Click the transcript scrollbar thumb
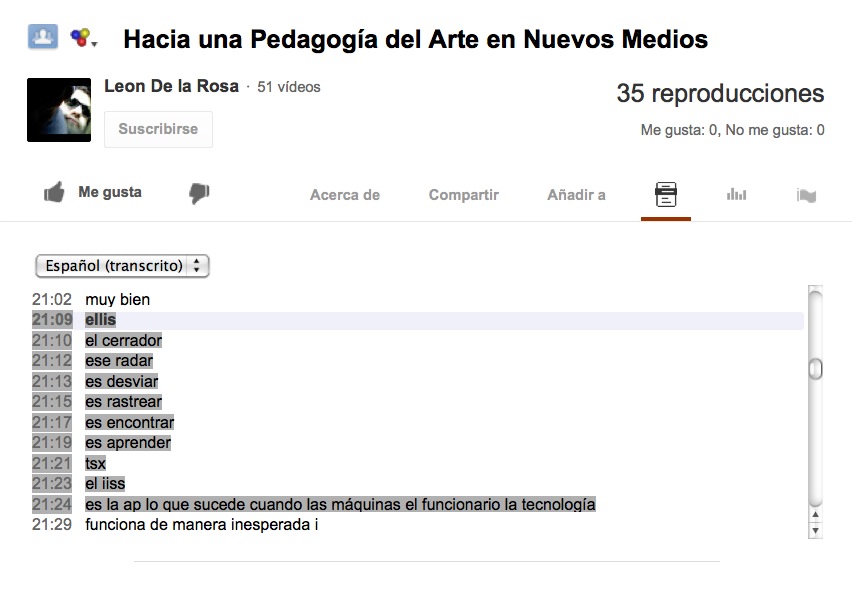852x593 pixels. [815, 369]
